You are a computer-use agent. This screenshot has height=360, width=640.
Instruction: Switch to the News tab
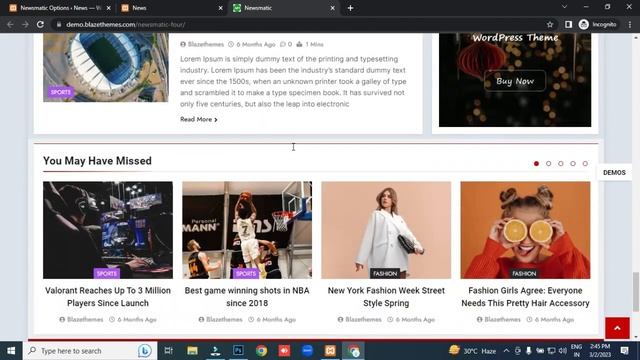pos(171,8)
